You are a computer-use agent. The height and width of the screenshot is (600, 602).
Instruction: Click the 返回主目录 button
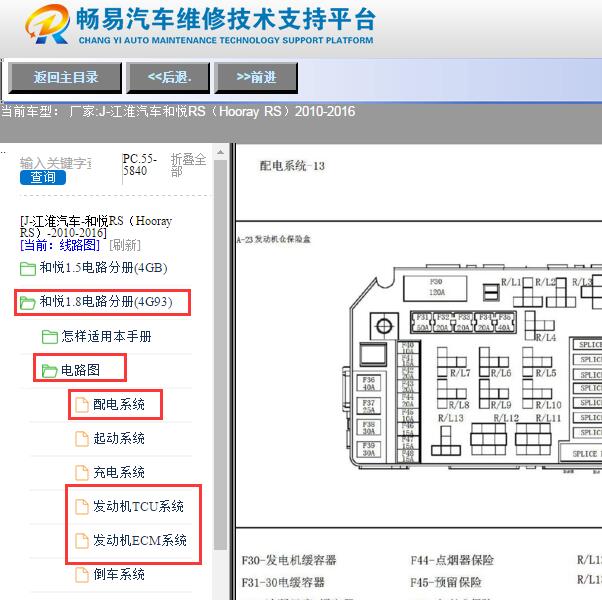[65, 78]
